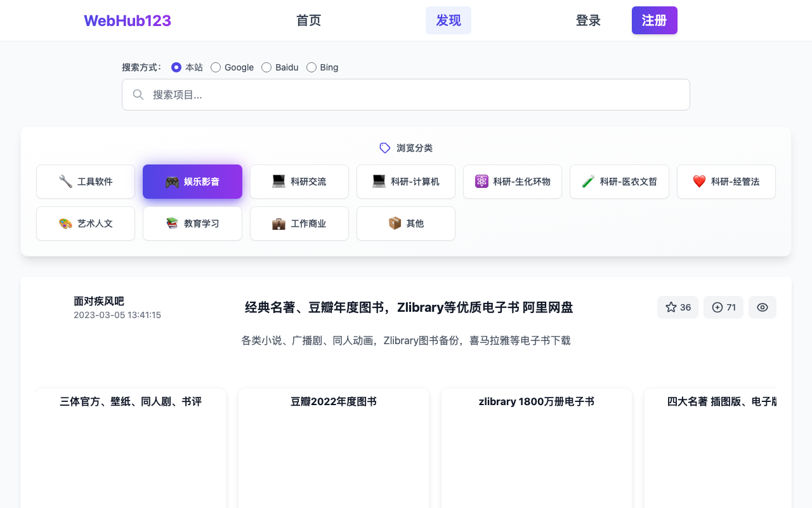This screenshot has width=812, height=508.
Task: Click the 搜索方式 label
Action: (142, 67)
